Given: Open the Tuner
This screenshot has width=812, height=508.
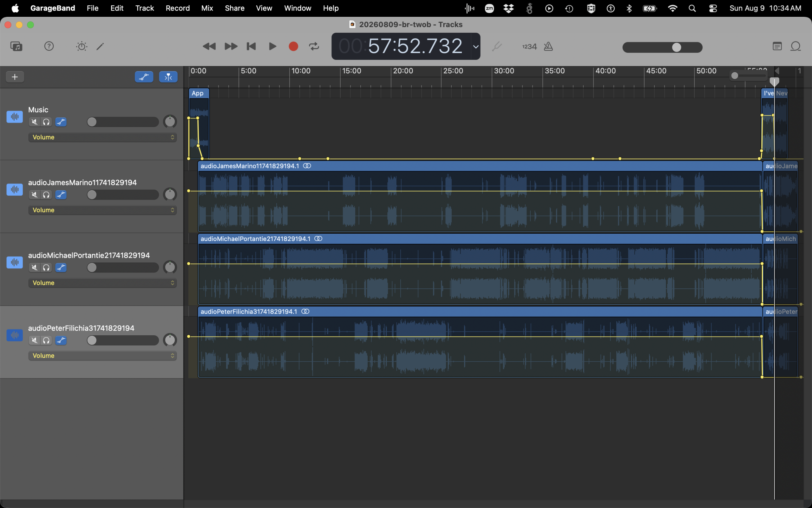Looking at the screenshot, I should [497, 46].
